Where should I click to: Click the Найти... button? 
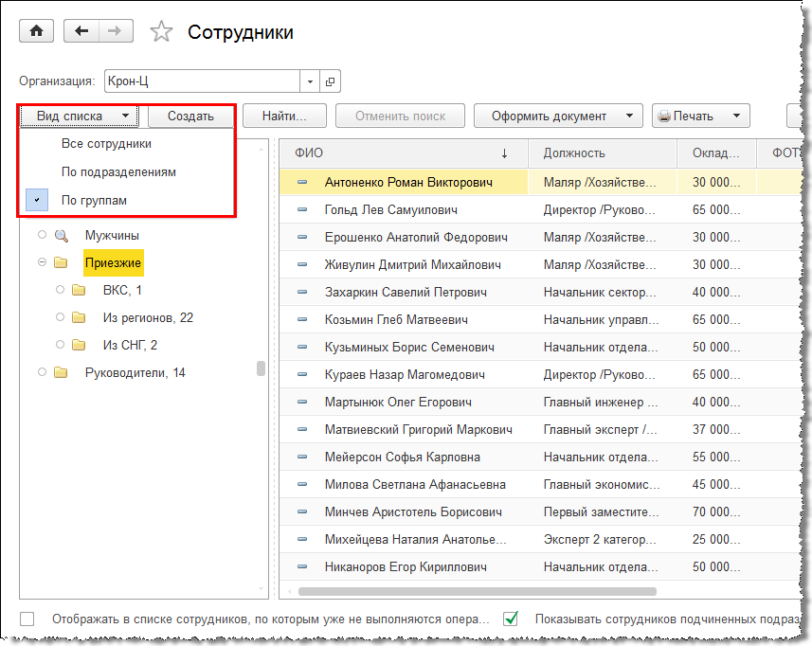(284, 116)
